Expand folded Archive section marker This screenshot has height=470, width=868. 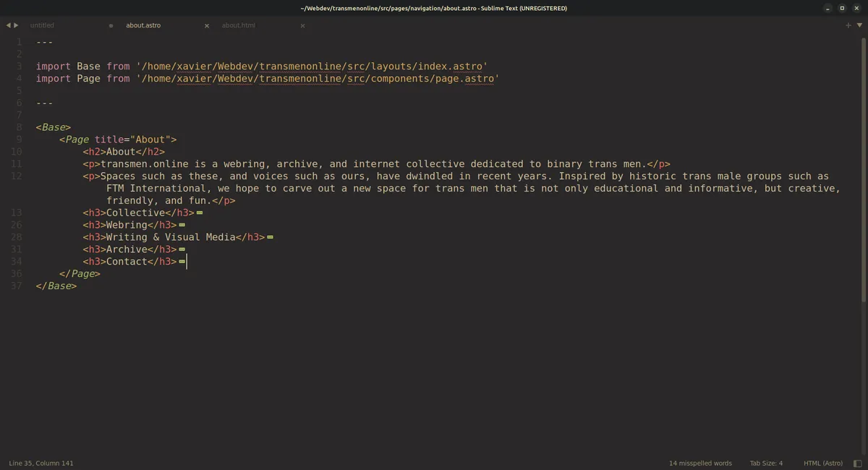click(x=182, y=249)
